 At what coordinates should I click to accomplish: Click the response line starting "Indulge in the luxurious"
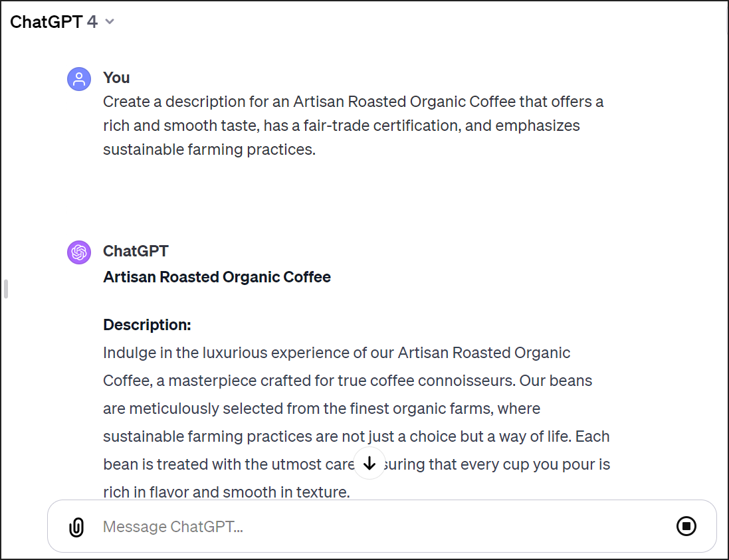point(337,353)
